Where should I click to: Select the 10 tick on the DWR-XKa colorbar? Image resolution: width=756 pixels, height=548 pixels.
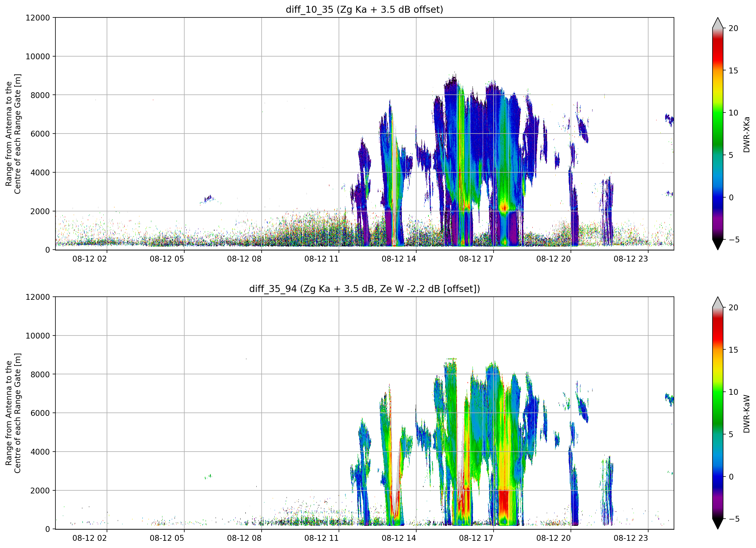[733, 113]
